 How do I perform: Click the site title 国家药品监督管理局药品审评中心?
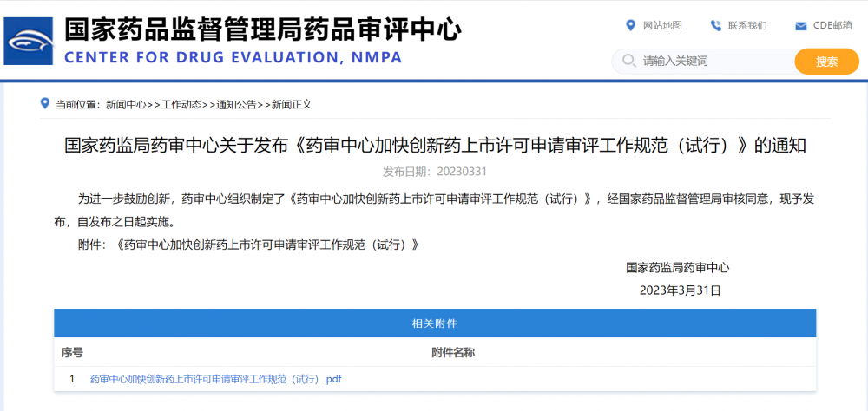pos(262,29)
